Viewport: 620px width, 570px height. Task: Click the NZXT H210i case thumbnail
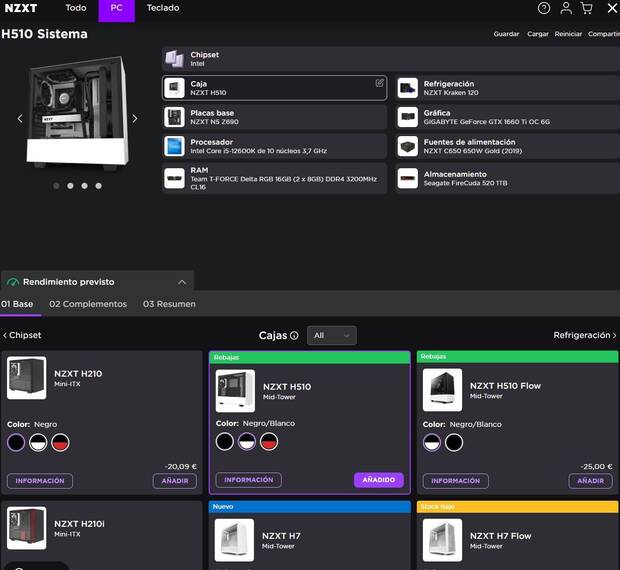(26, 528)
